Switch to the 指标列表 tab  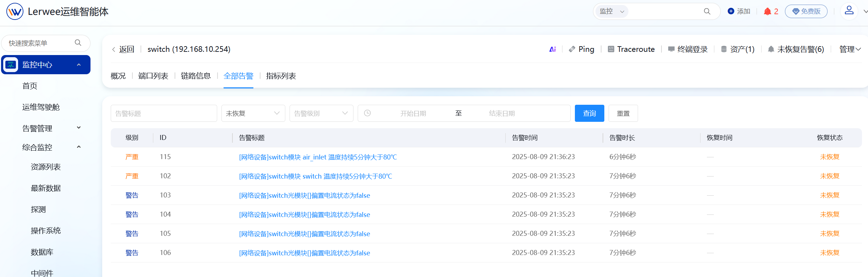click(281, 76)
